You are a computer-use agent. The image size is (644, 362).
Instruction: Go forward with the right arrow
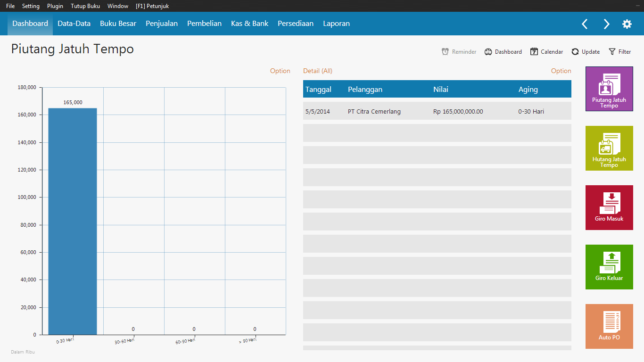click(606, 24)
